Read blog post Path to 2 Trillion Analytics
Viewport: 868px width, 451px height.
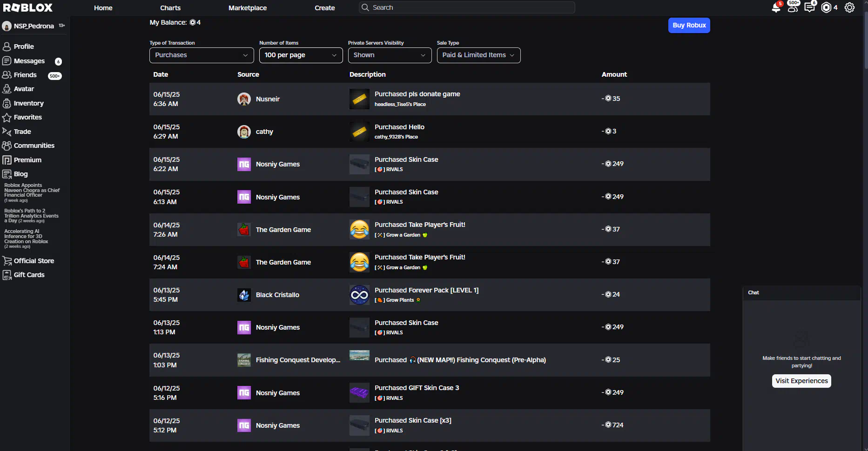(32, 216)
